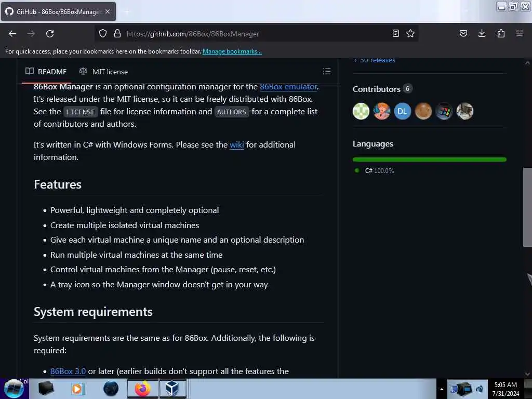Open the orange-haired cartoon contributor avatar
The width and height of the screenshot is (532, 399).
tap(382, 111)
